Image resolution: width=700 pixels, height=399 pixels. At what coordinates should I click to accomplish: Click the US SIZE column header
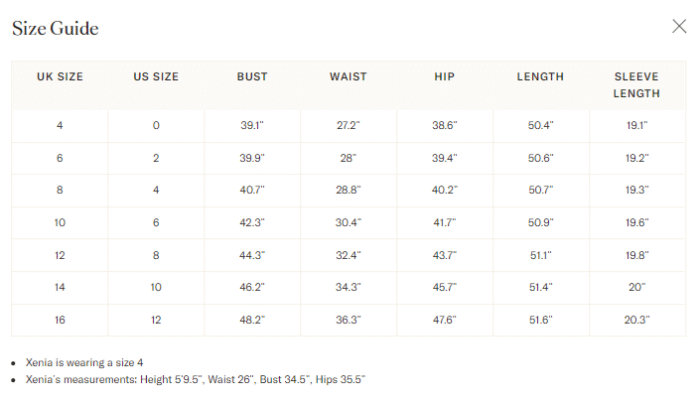coord(156,77)
